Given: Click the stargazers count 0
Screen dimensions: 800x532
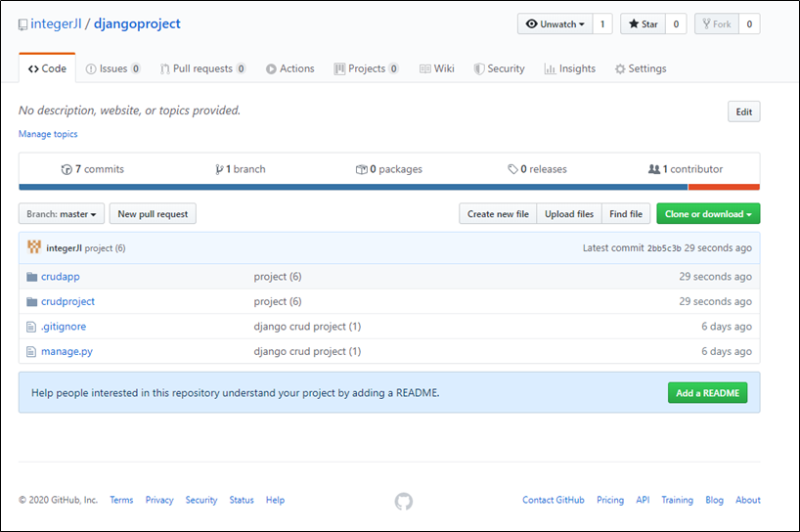Looking at the screenshot, I should 676,24.
